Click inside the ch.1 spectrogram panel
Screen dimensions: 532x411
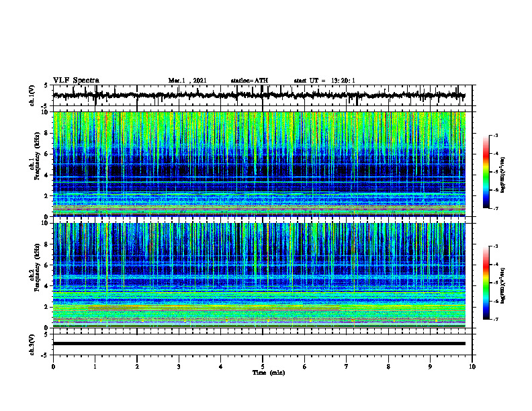[259, 164]
